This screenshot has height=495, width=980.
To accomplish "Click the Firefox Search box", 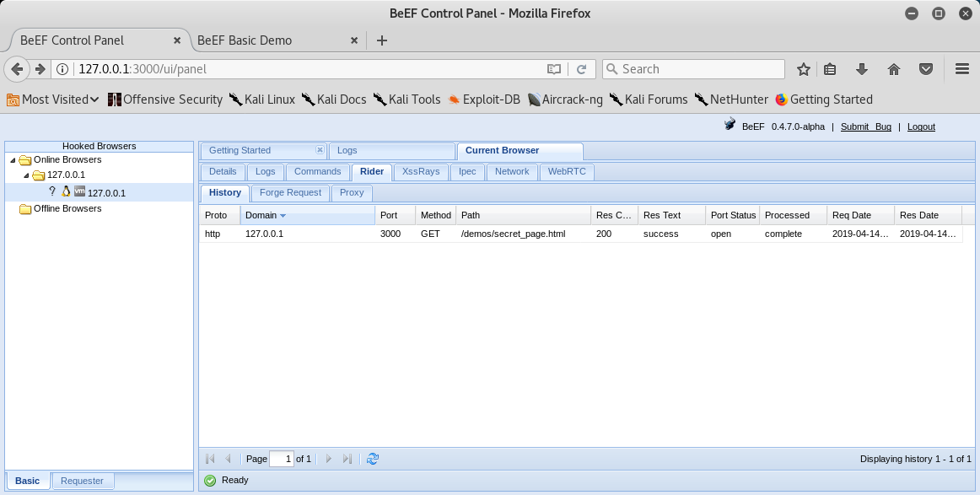I will click(x=694, y=69).
